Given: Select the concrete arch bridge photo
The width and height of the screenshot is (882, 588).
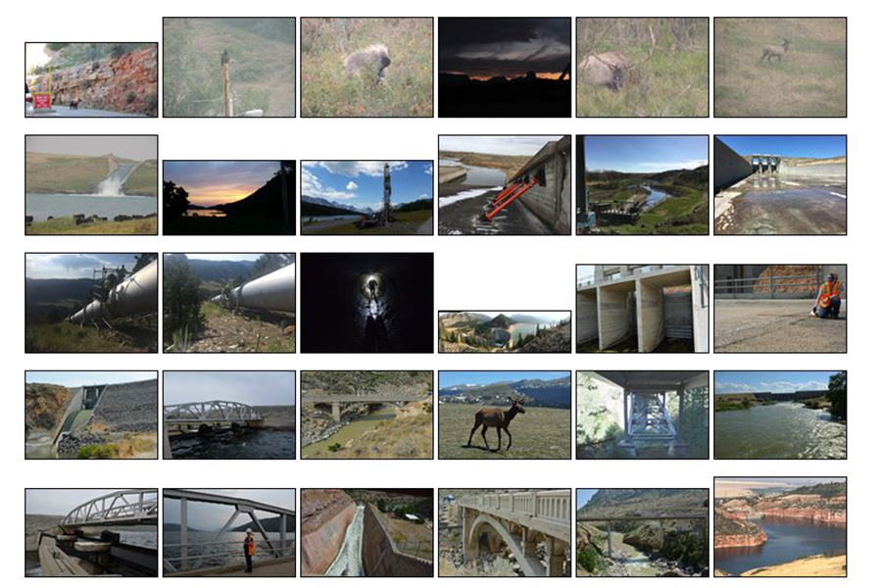Looking at the screenshot, I should pos(505,532).
